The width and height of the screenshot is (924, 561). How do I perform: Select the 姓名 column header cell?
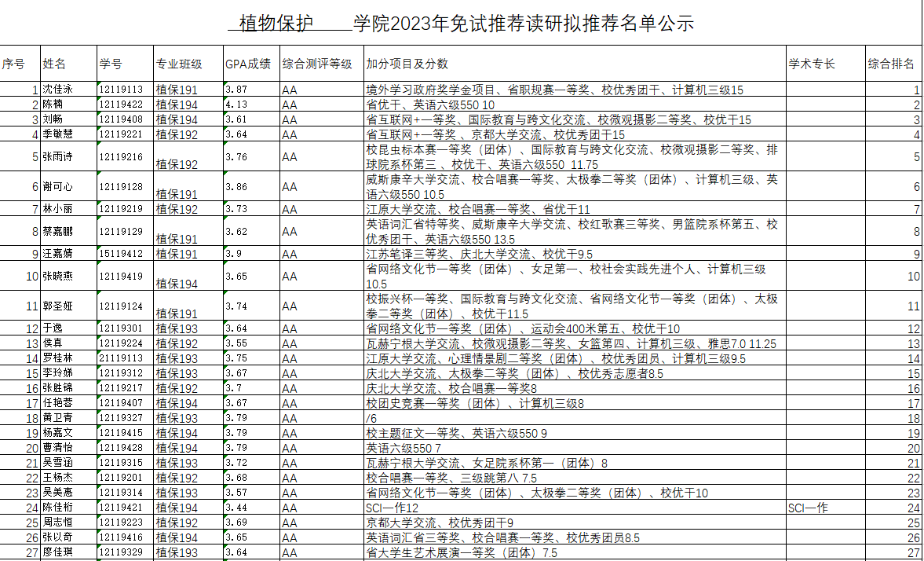(x=68, y=64)
